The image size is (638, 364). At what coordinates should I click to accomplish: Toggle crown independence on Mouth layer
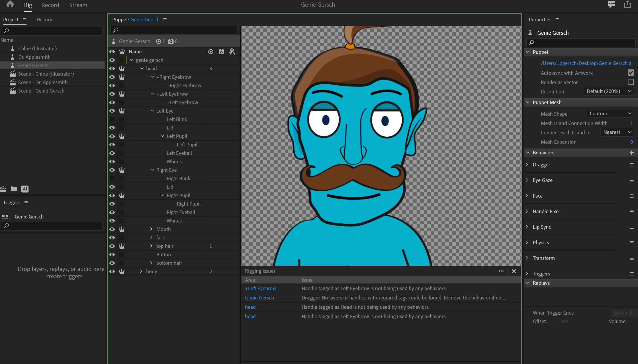[x=122, y=229]
